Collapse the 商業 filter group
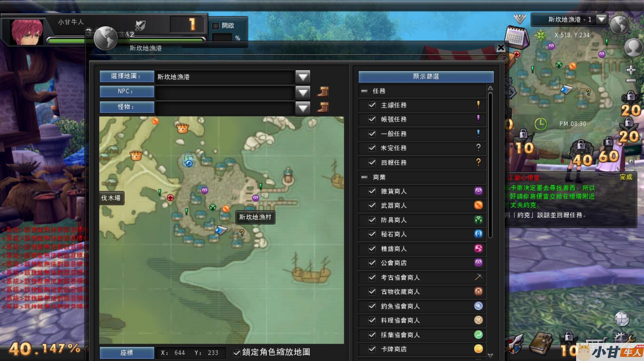The height and width of the screenshot is (361, 644). point(364,177)
